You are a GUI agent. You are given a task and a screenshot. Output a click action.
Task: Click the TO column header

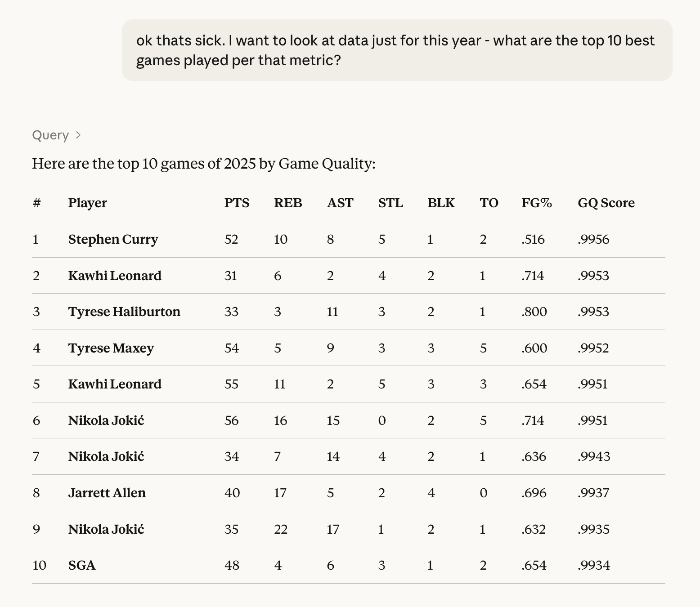click(489, 203)
